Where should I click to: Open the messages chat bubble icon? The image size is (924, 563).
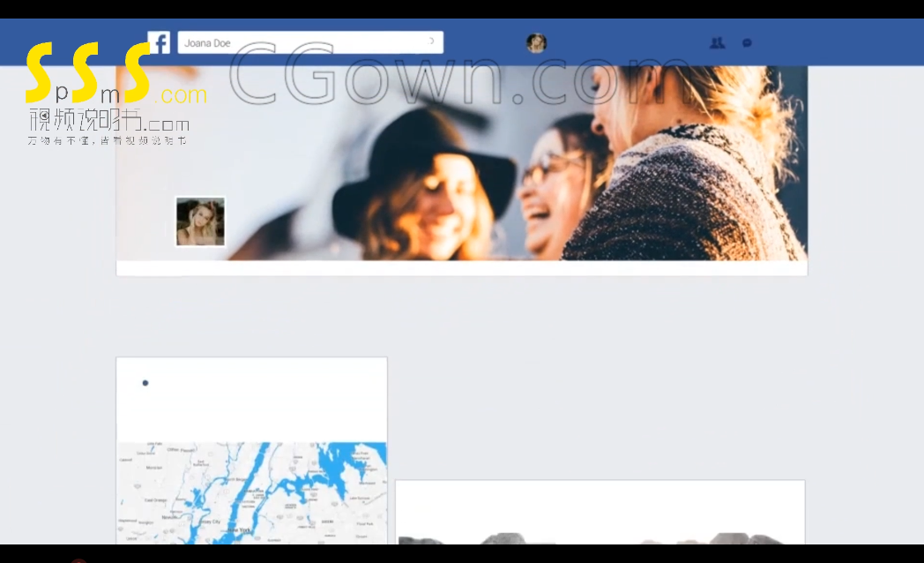click(x=747, y=43)
